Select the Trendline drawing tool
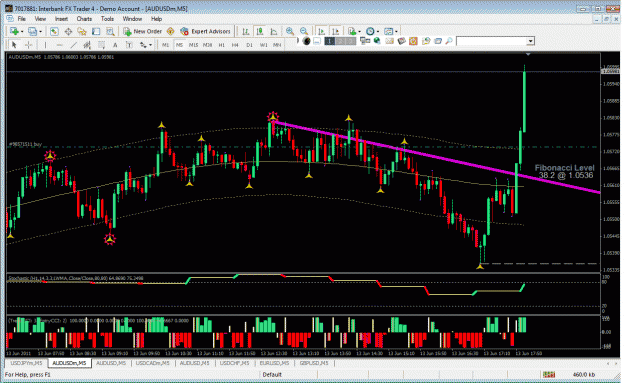The width and height of the screenshot is (625, 383). (x=73, y=45)
